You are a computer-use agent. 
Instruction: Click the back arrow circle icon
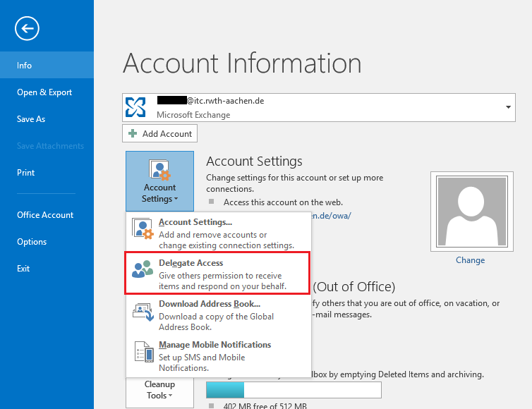pos(27,28)
